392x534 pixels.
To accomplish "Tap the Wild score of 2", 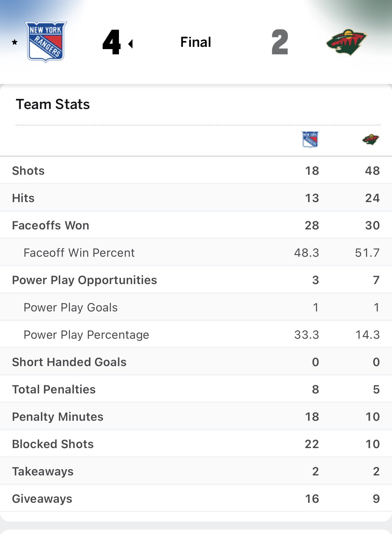I will click(x=280, y=42).
